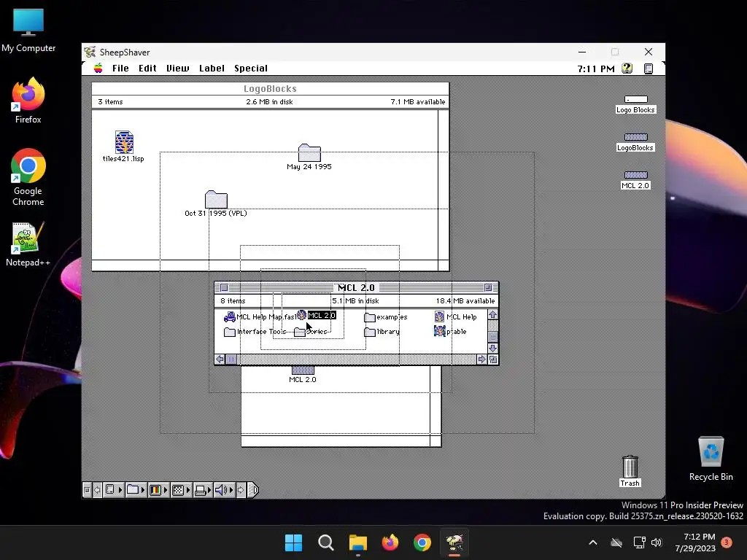Open taskbar clock showing 7:12 PM
The image size is (747, 560).
point(695,542)
